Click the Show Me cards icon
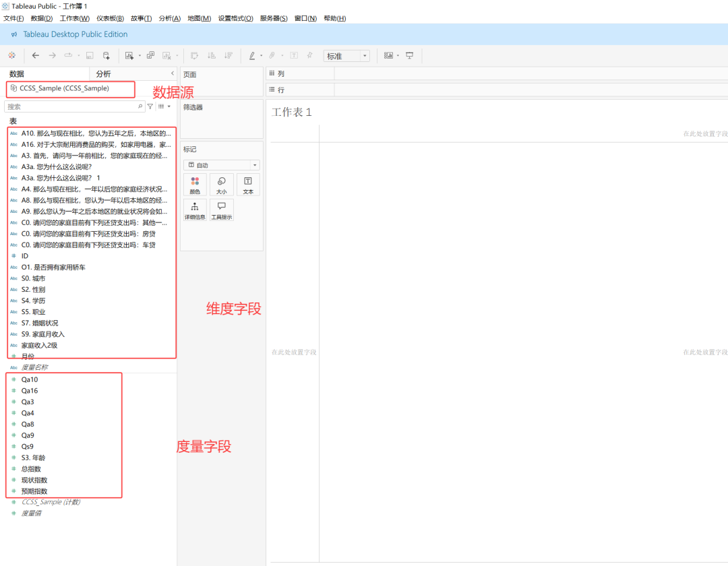728x566 pixels. [389, 56]
